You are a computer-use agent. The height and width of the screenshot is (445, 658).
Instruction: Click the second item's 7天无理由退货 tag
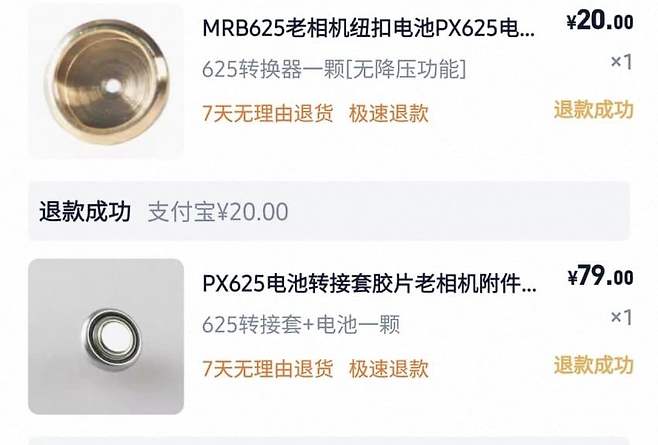tap(268, 369)
